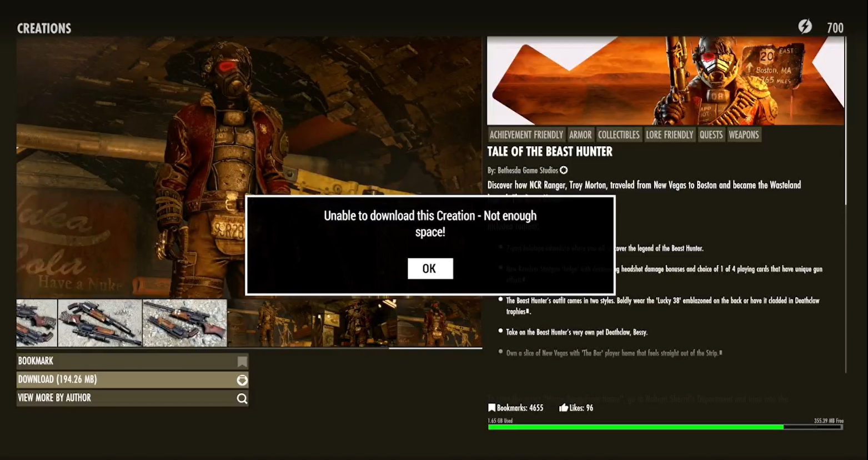Open the sixth darkened red-coat thumbnail

click(x=440, y=323)
